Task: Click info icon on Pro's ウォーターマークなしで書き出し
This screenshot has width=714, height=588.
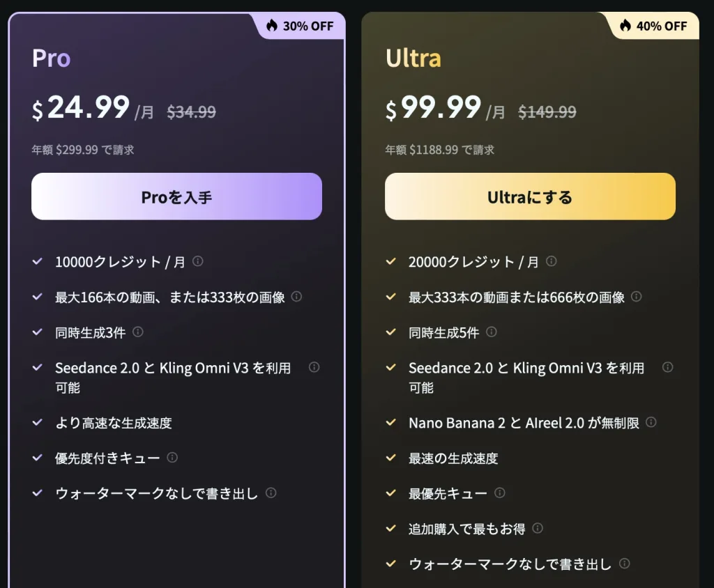Action: pos(271,493)
